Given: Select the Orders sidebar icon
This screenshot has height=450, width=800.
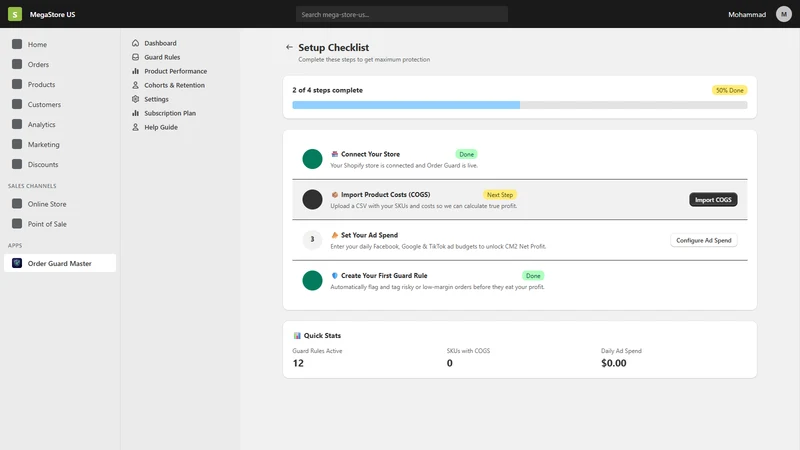Looking at the screenshot, I should tap(17, 64).
